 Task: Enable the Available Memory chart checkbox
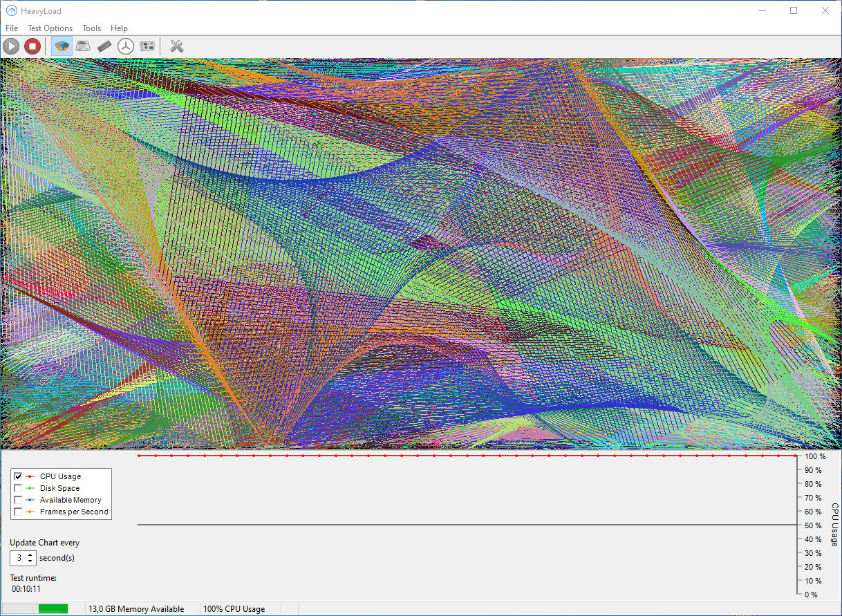(18, 500)
